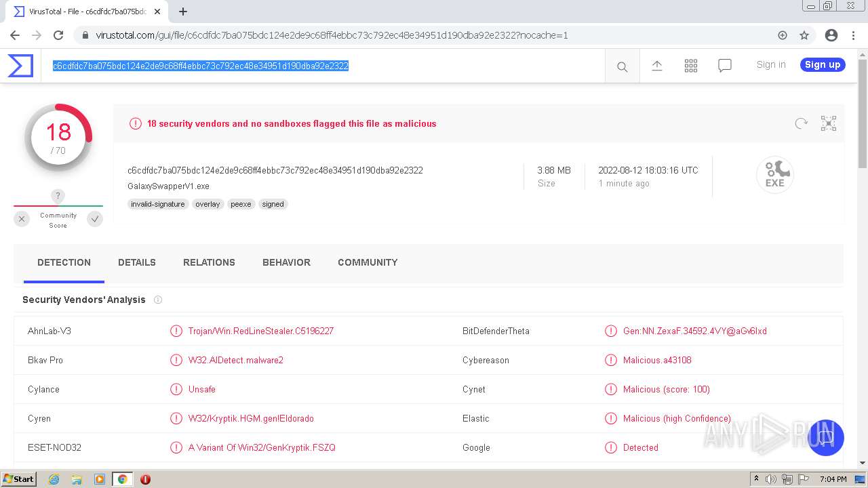Click the W32/Kryptik.HGM.gen!Eldorado result
The height and width of the screenshot is (488, 868).
point(251,418)
